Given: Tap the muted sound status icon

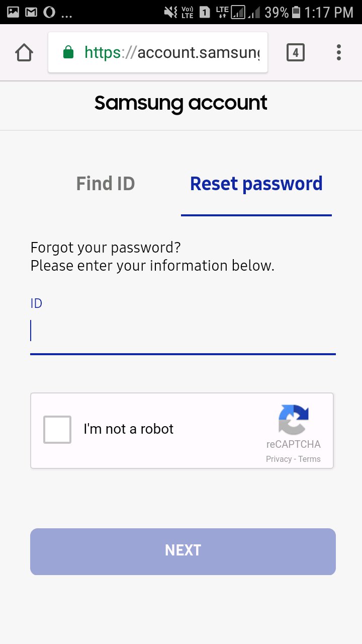Looking at the screenshot, I should coord(169,12).
